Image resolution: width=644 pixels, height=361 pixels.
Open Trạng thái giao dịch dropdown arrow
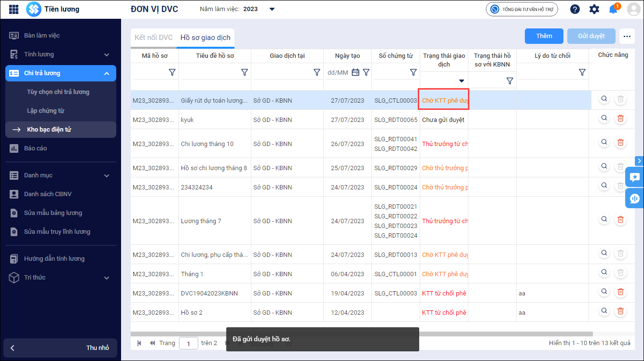coord(462,81)
